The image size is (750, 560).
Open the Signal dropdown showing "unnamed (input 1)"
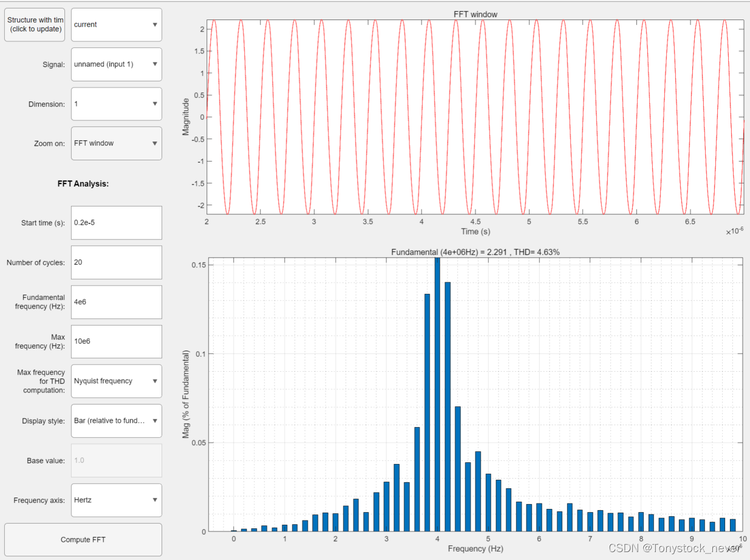click(116, 64)
